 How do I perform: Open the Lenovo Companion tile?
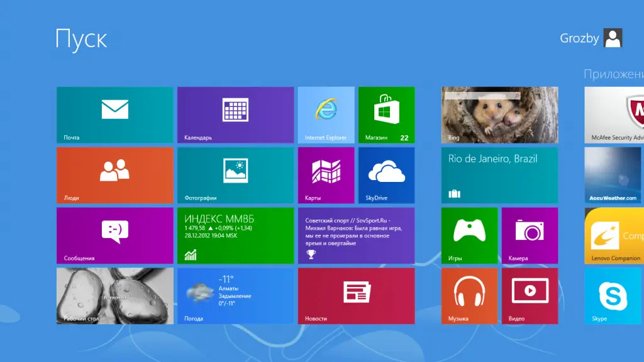pos(614,235)
